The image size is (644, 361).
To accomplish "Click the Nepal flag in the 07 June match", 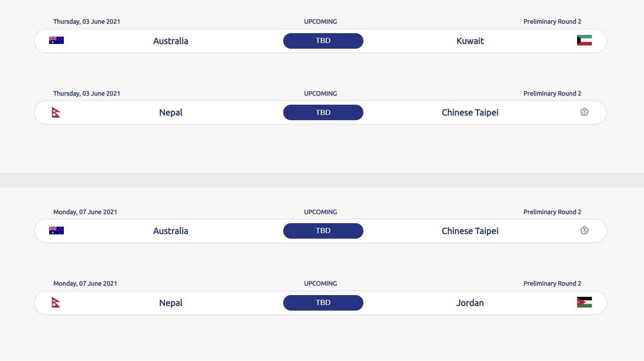I will tap(56, 302).
